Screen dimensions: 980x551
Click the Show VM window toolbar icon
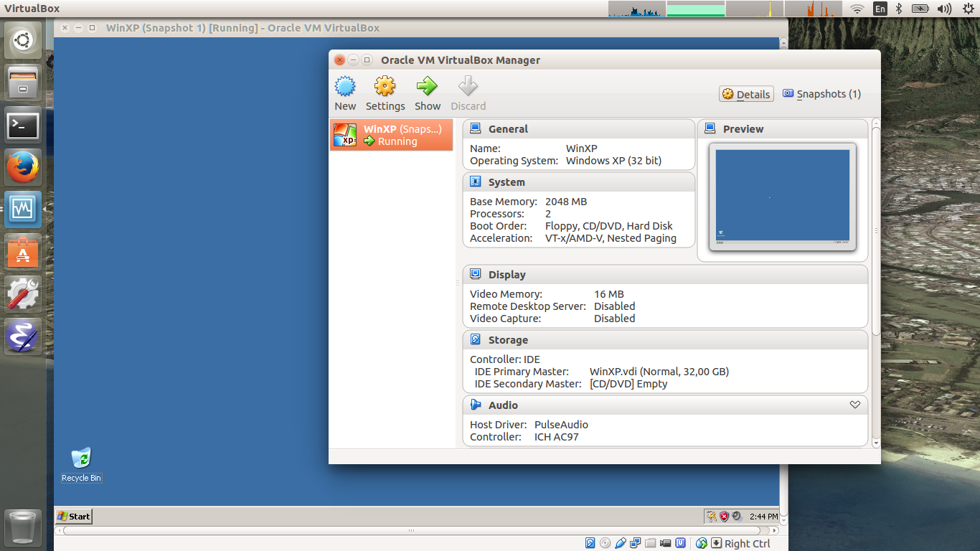[x=427, y=87]
